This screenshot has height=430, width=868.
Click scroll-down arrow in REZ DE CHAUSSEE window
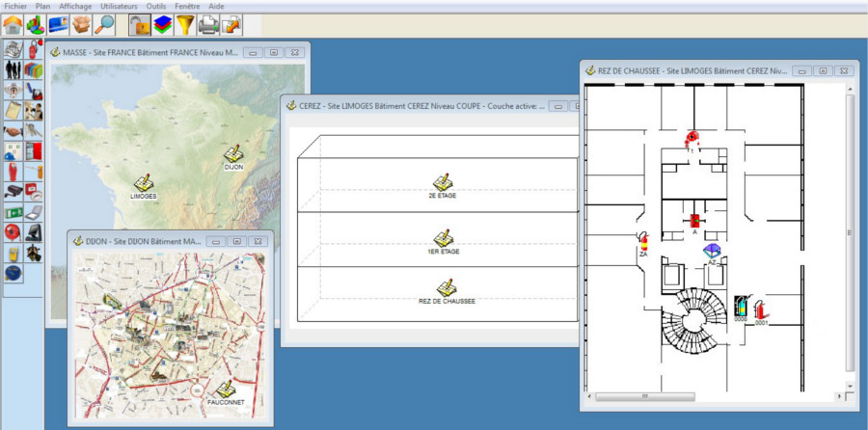(851, 385)
